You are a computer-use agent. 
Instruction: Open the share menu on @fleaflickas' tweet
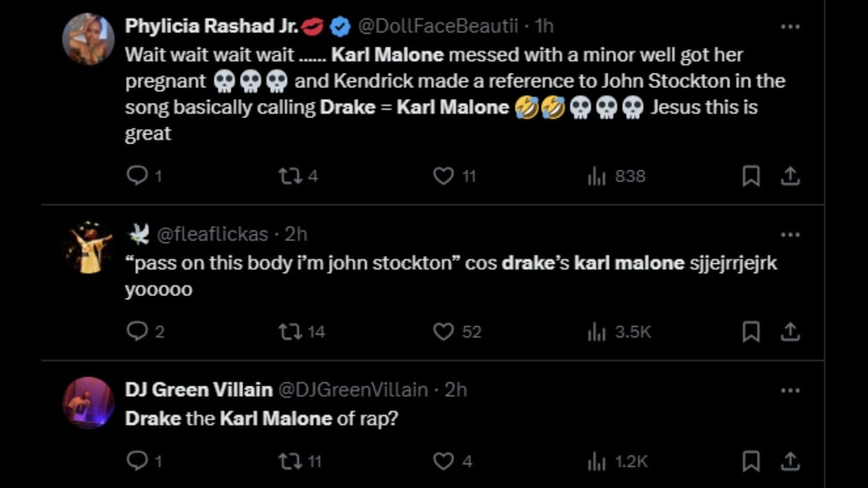pyautogui.click(x=790, y=332)
